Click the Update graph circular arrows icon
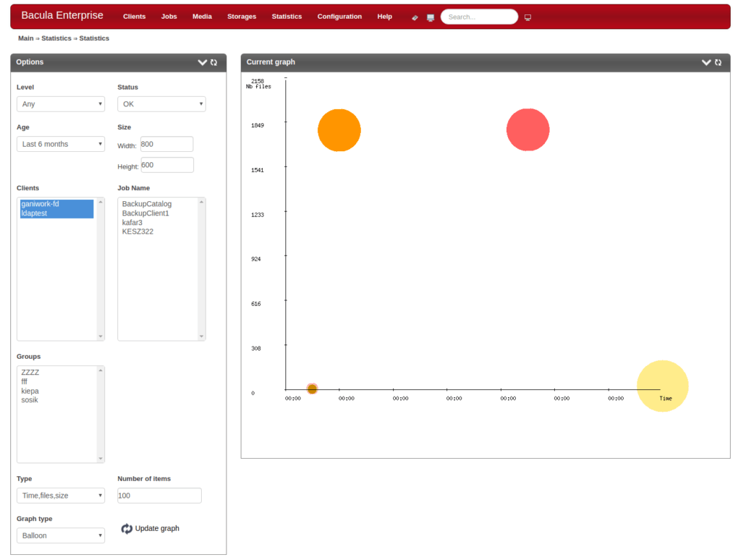This screenshot has height=560, width=741. tap(126, 528)
